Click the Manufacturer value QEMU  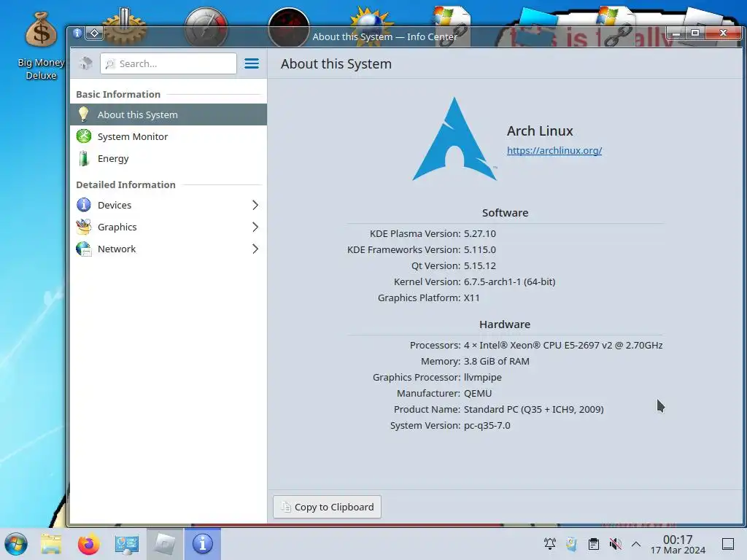click(x=478, y=393)
